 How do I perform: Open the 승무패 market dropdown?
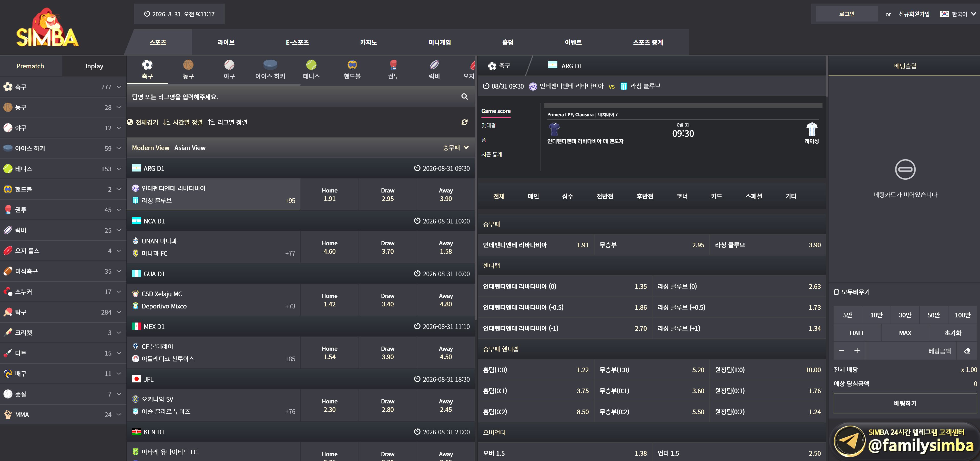[x=455, y=148]
